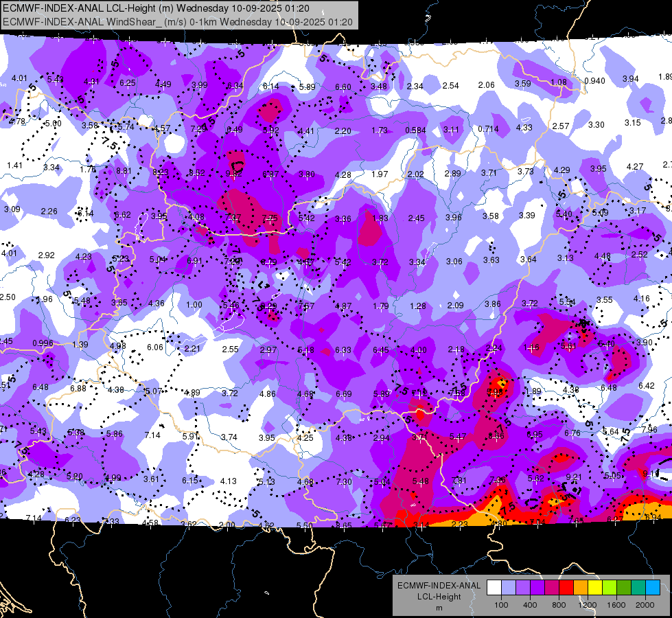Click the wind shear value 2.54
The image size is (672, 618).
[450, 86]
